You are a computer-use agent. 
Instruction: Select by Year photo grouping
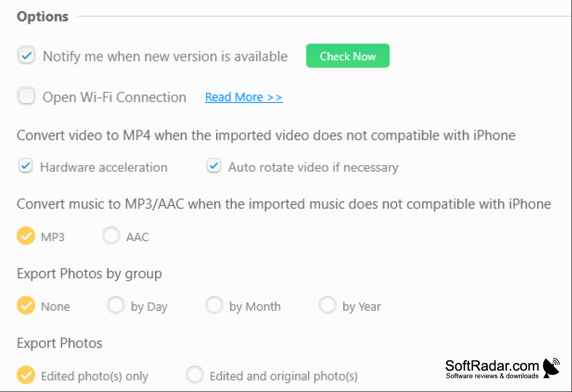coord(327,305)
